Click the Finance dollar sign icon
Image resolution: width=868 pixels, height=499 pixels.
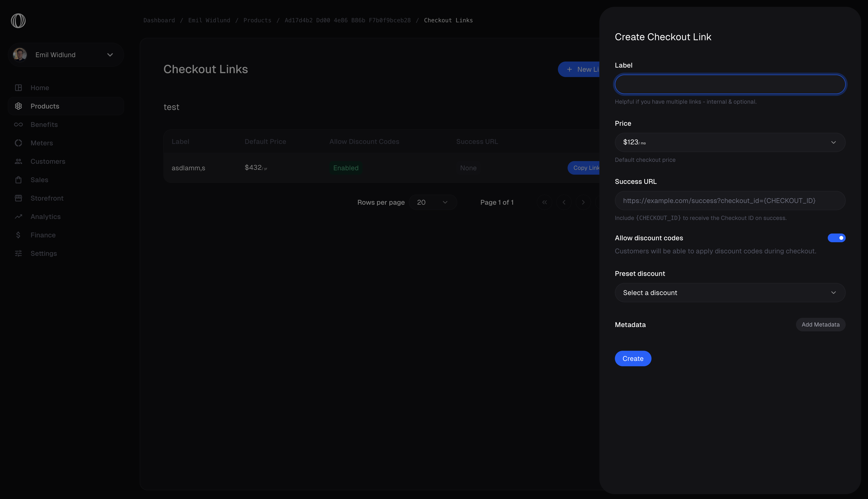tap(18, 235)
